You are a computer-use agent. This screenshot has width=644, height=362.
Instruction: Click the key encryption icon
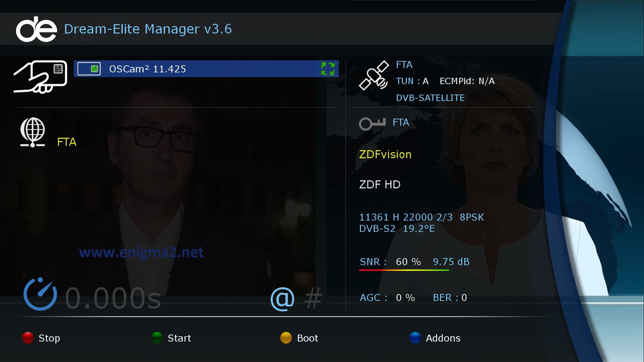tap(372, 123)
